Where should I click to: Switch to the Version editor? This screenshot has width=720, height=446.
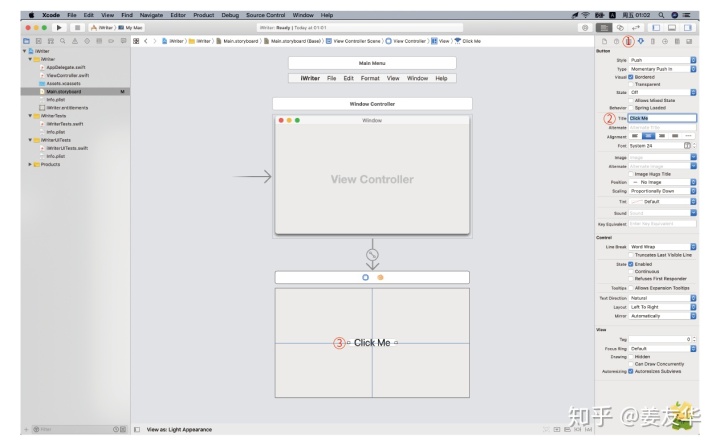point(636,28)
